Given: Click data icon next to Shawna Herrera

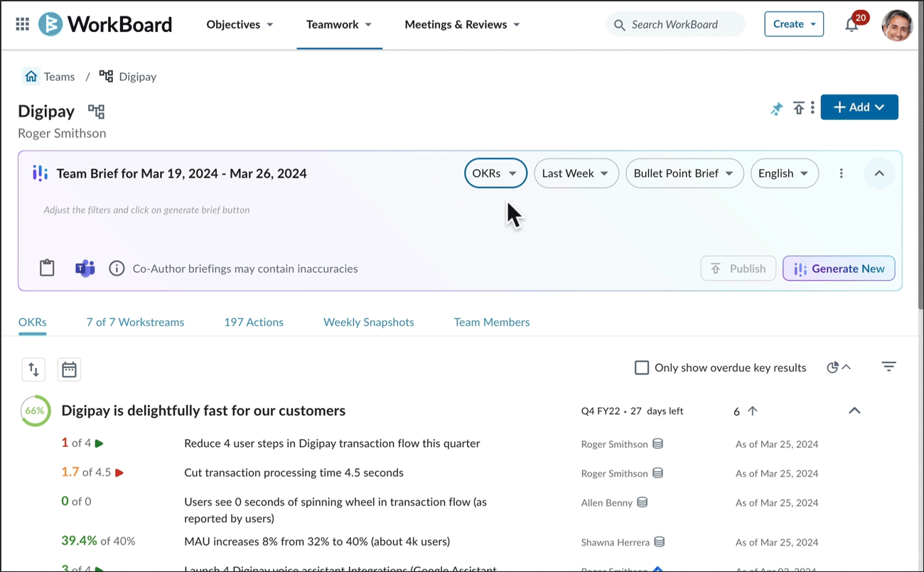Looking at the screenshot, I should [x=660, y=541].
